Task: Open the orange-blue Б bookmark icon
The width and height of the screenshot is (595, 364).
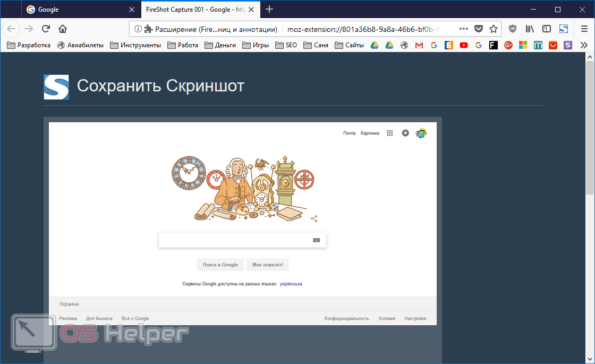Action: click(448, 45)
